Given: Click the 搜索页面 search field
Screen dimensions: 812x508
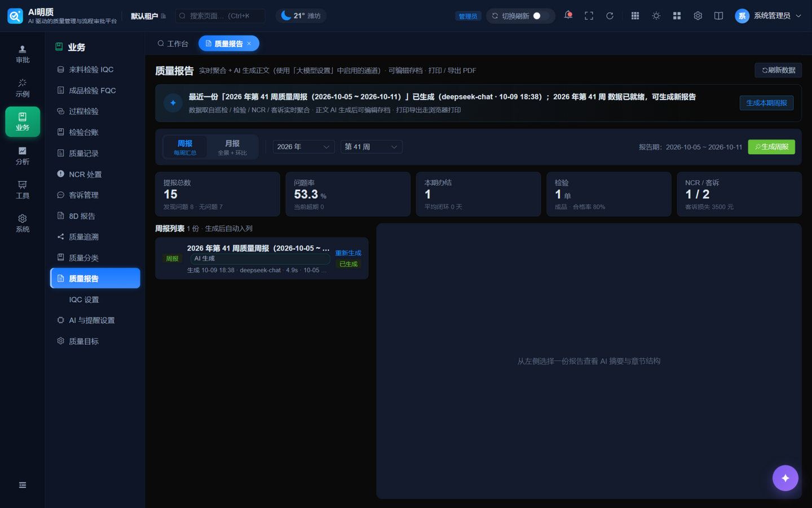Looking at the screenshot, I should pos(220,16).
